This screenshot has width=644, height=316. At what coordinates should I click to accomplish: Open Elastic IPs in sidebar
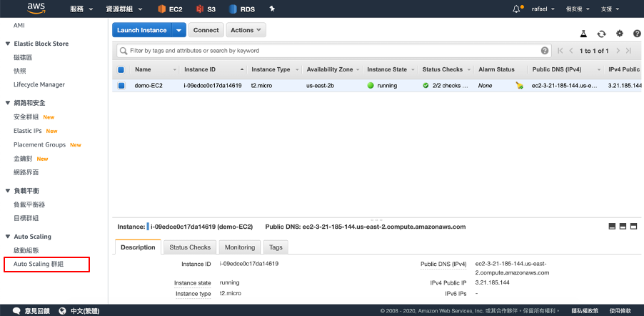pos(28,131)
